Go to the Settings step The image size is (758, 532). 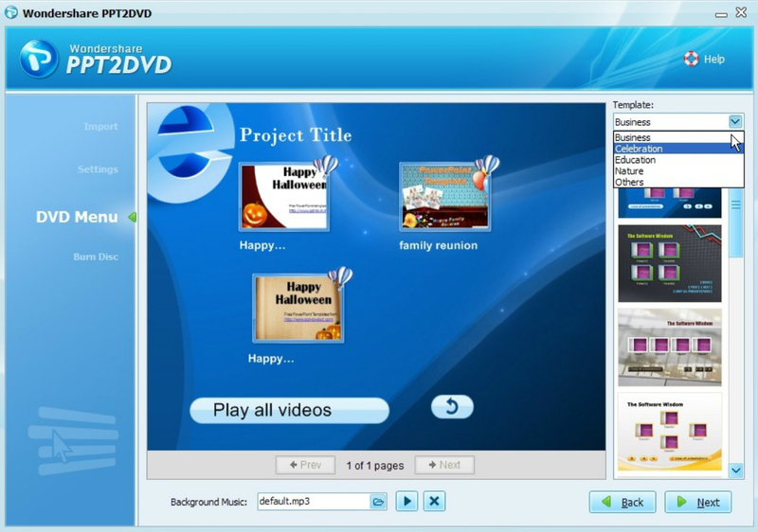click(x=98, y=169)
